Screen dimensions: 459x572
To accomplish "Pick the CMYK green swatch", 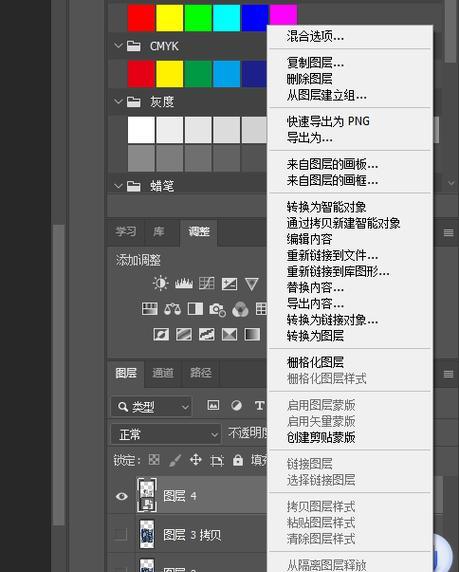I will coord(198,74).
